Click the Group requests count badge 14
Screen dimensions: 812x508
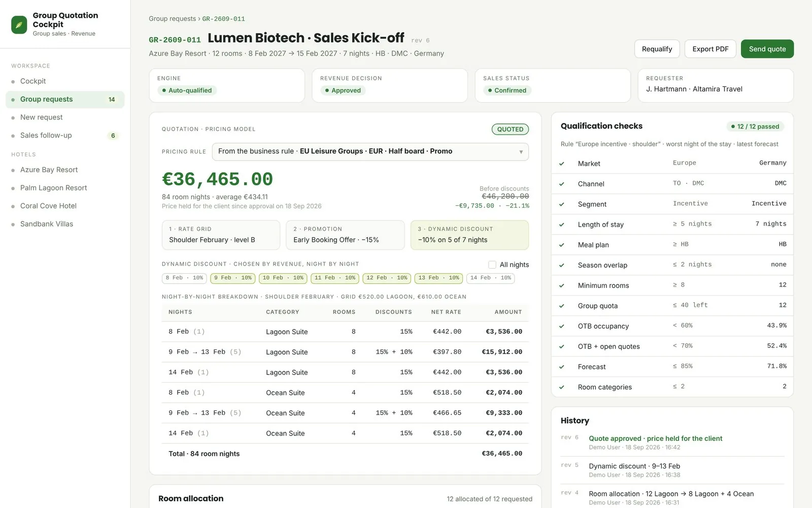[112, 100]
